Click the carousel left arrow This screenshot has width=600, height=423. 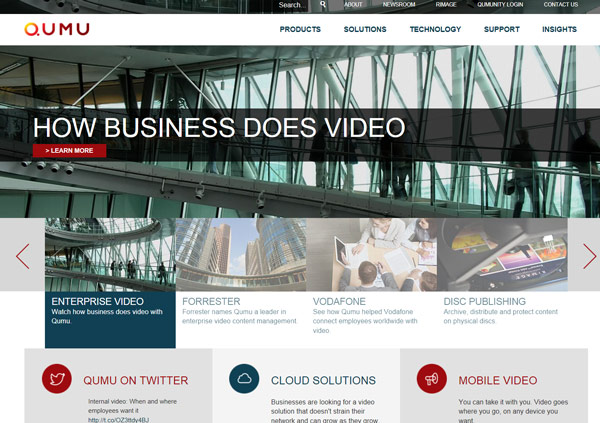(x=23, y=256)
